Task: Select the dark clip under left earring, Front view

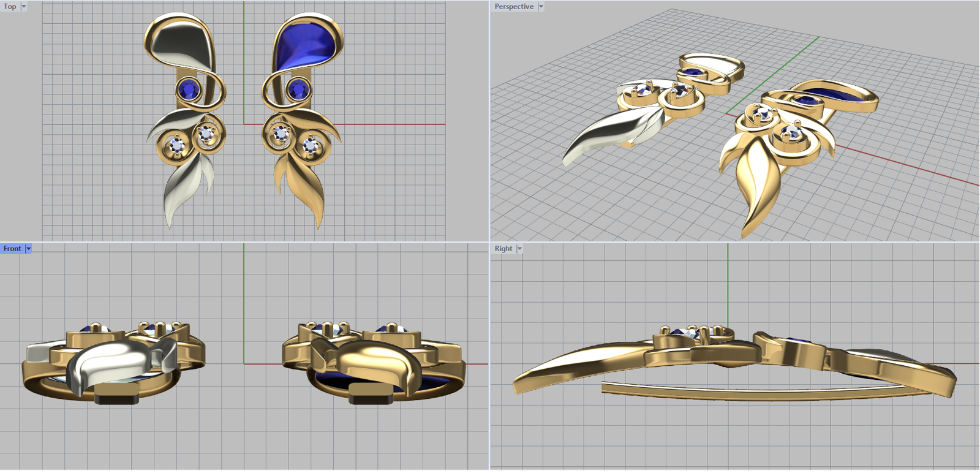Action: (116, 399)
